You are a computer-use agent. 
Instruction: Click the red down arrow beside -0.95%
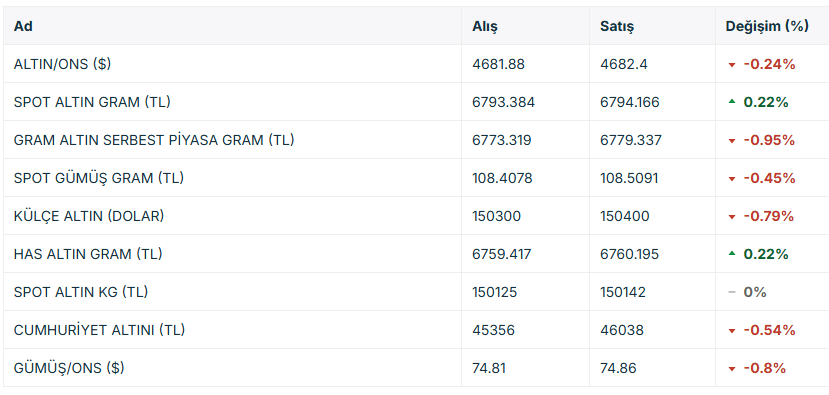point(732,141)
